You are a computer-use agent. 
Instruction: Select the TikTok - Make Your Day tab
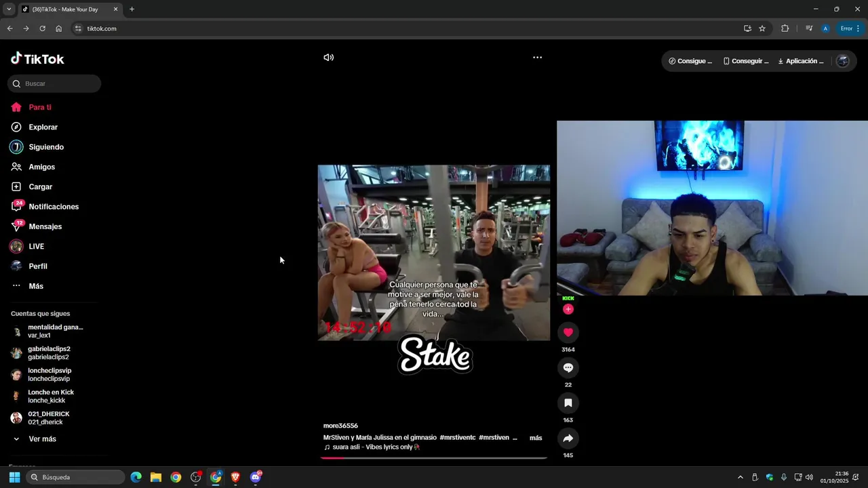(x=70, y=9)
